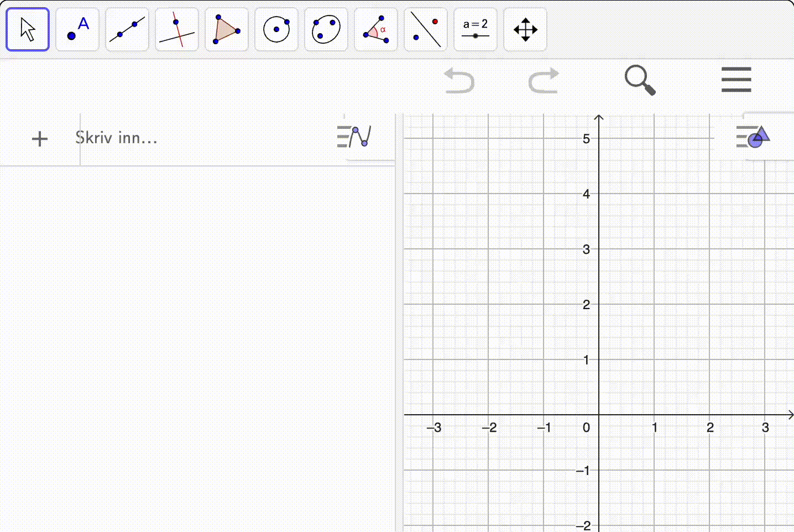The image size is (794, 532).
Task: Select the Circle with center tool
Action: pos(276,29)
